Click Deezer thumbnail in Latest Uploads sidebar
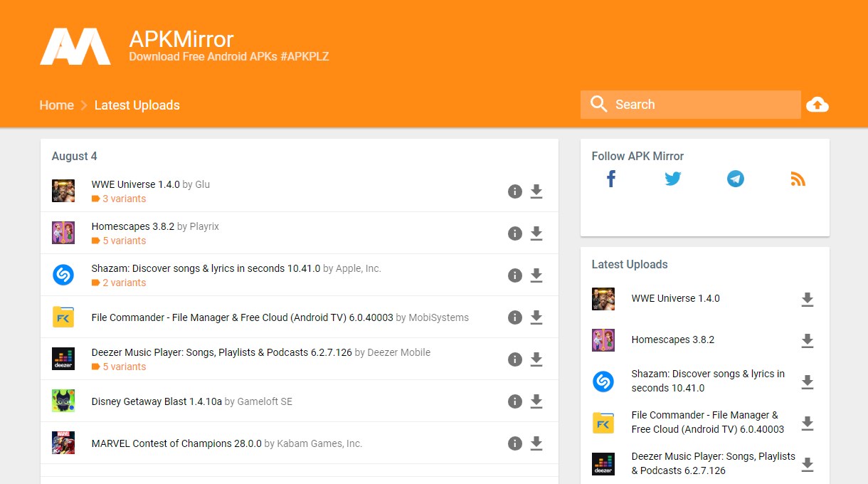The width and height of the screenshot is (868, 484). coord(603,464)
